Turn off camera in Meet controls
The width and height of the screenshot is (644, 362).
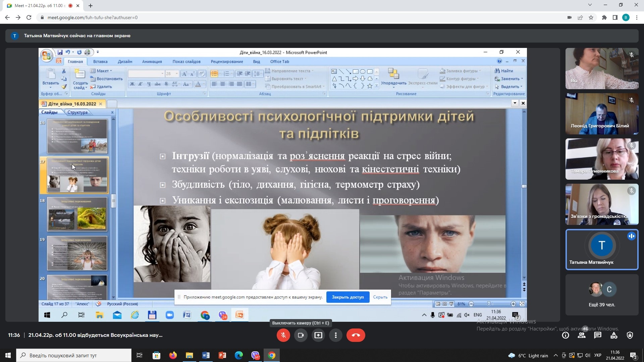[301, 335]
